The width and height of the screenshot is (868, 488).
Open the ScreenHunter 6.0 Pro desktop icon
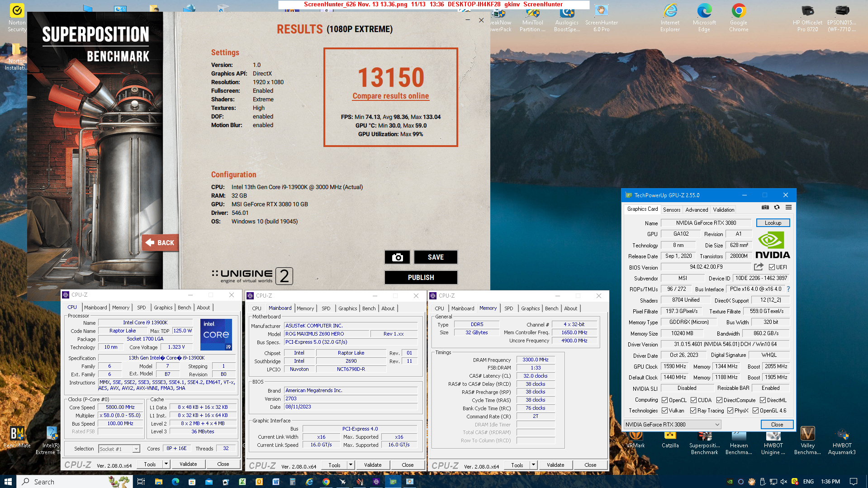(601, 18)
